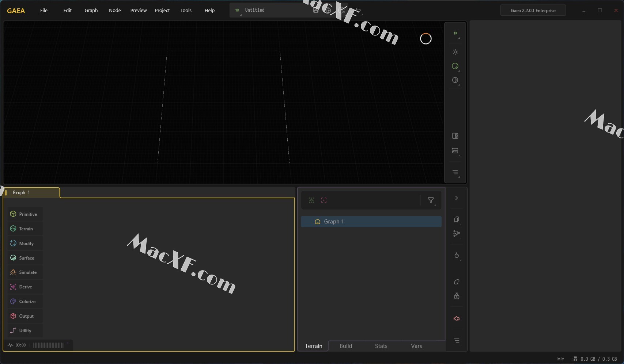This screenshot has height=364, width=624.
Task: Switch to the Graph 1 tab
Action: [31, 192]
